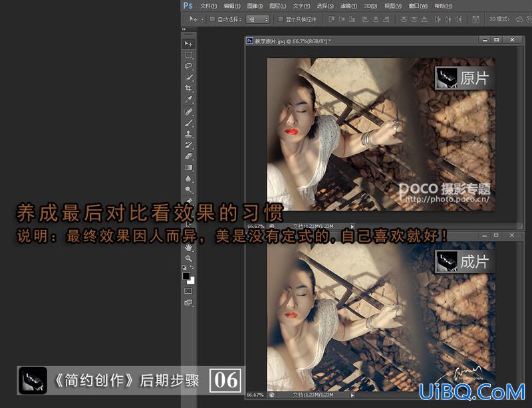Distribute right edges in options bar
Image resolution: width=532 pixels, height=408 pixels.
459,19
